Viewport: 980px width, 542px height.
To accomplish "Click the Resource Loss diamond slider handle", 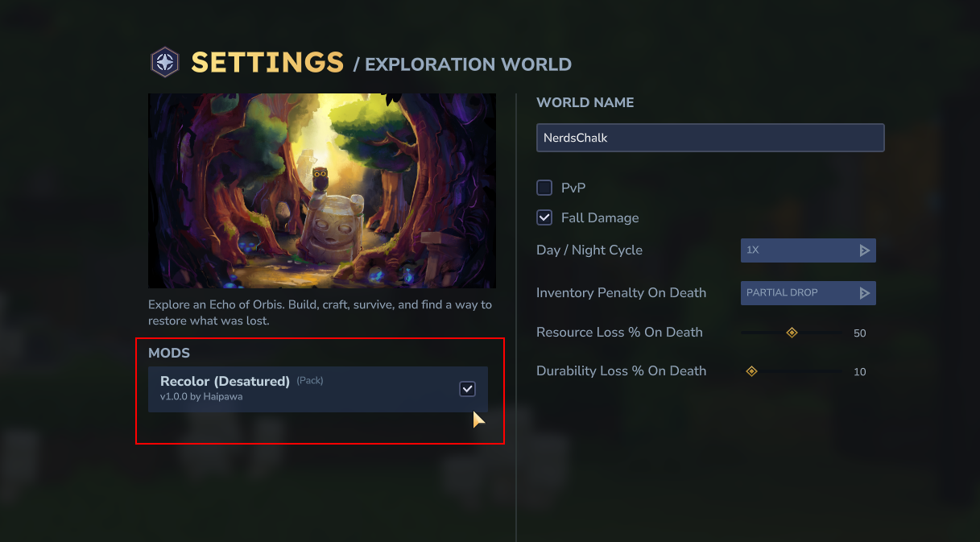I will [792, 333].
